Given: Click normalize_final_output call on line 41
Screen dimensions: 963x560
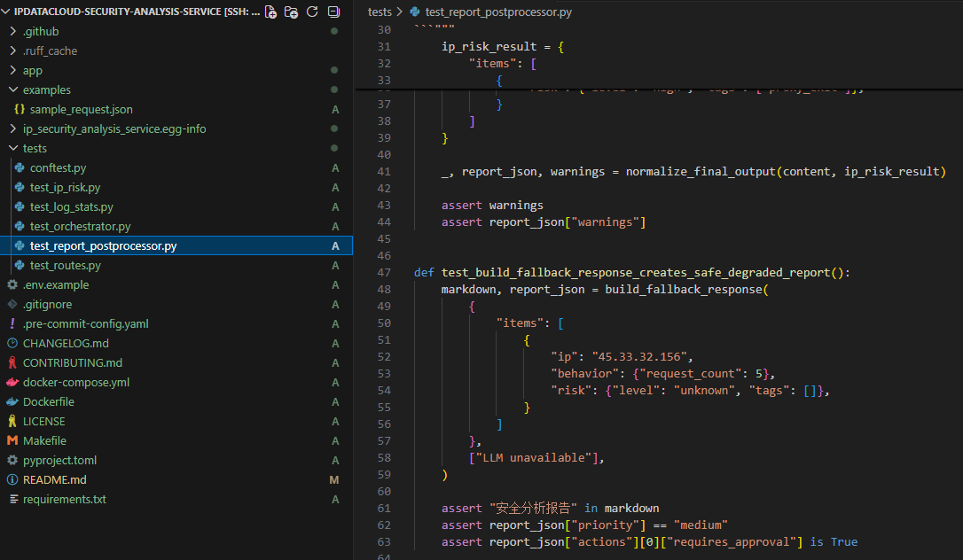Looking at the screenshot, I should [701, 172].
